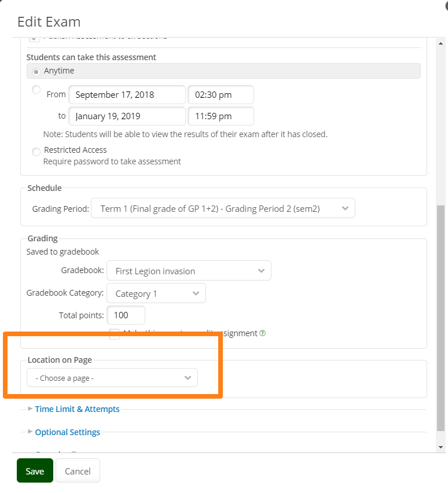Click the 02:30 pm start time field

(x=221, y=95)
